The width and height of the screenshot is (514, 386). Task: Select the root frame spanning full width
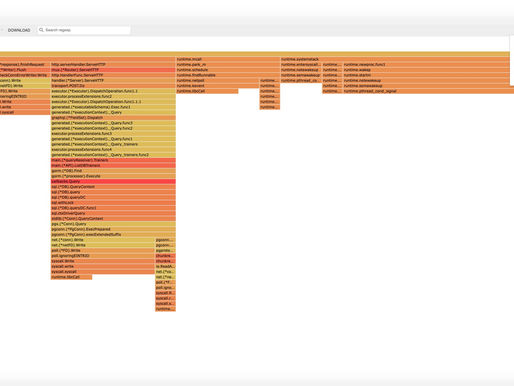[x=255, y=54]
